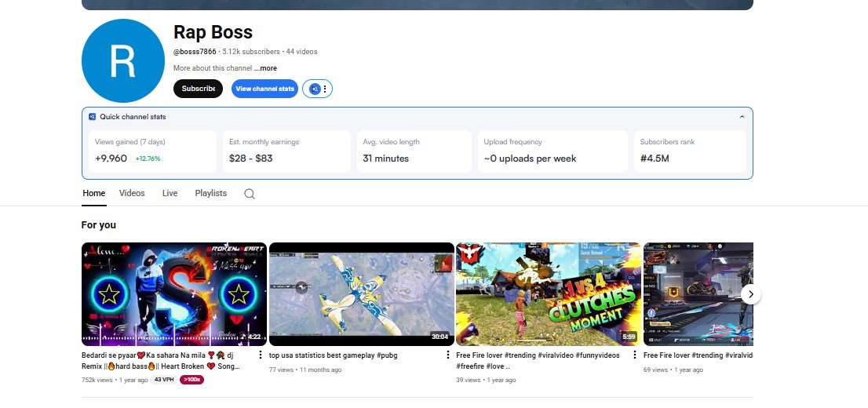
Task: Open the Playlists tab
Action: click(210, 193)
